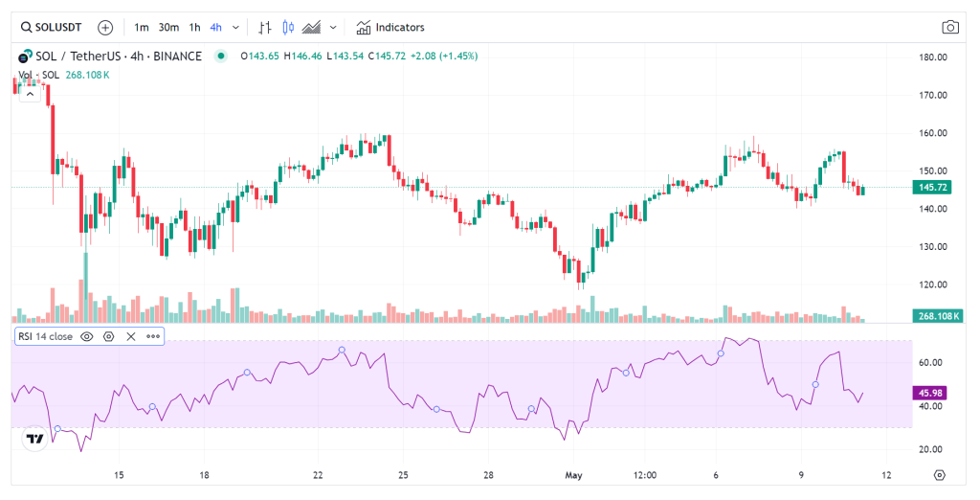Viewport: 980px width, 500px height.
Task: Remove the RSI indicator
Action: point(130,336)
